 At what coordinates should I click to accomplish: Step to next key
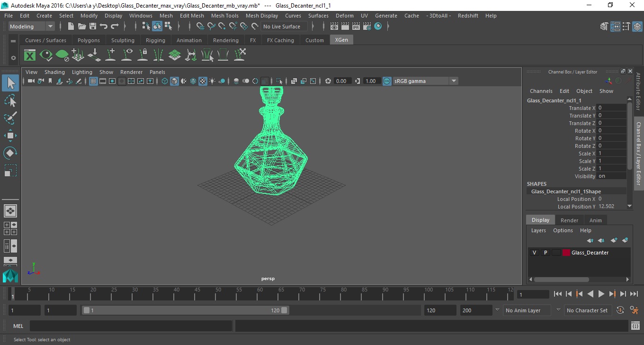pos(612,294)
